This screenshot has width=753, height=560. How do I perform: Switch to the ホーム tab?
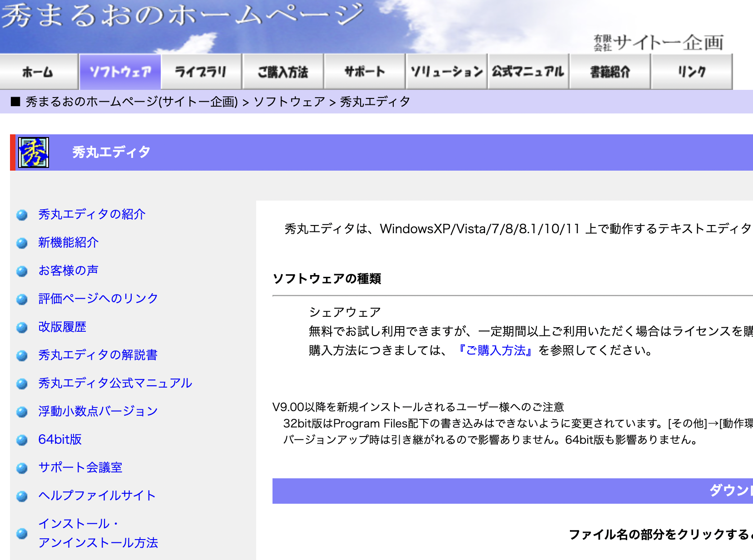39,71
